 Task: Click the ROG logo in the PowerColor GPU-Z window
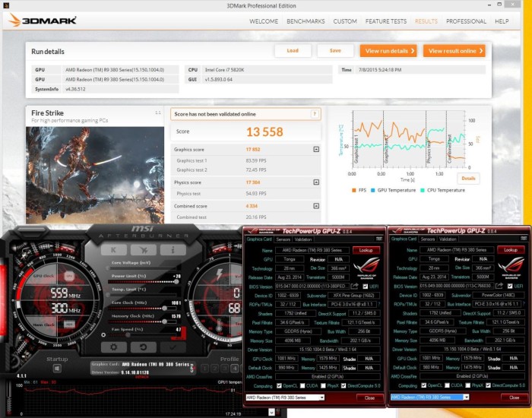511,267
